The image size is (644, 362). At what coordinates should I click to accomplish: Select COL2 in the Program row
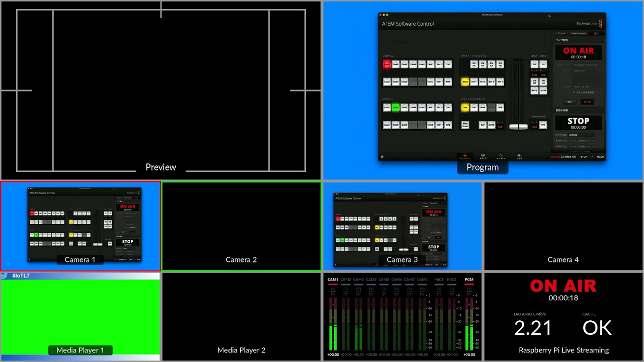(448, 64)
